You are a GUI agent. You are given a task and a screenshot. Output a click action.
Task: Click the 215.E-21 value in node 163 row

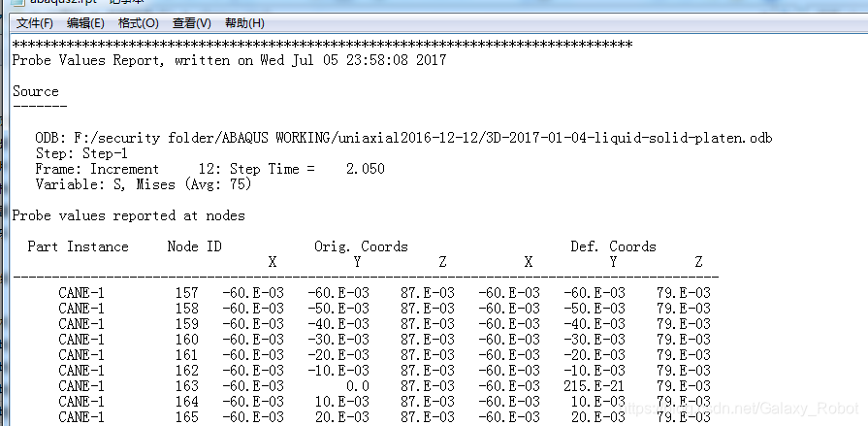[x=594, y=386]
